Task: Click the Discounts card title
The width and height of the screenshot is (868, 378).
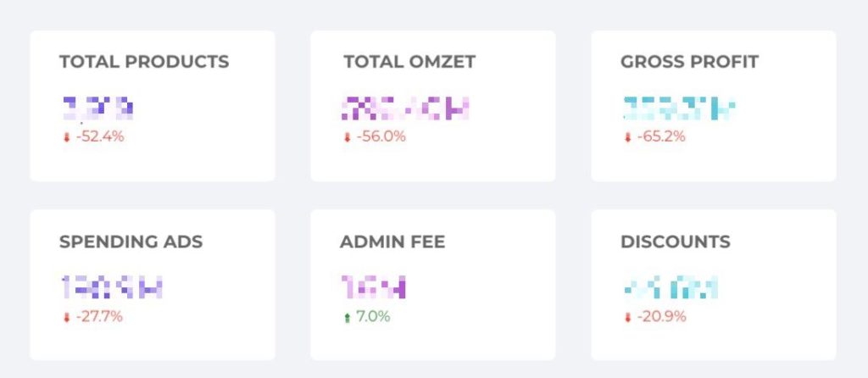Action: (675, 242)
